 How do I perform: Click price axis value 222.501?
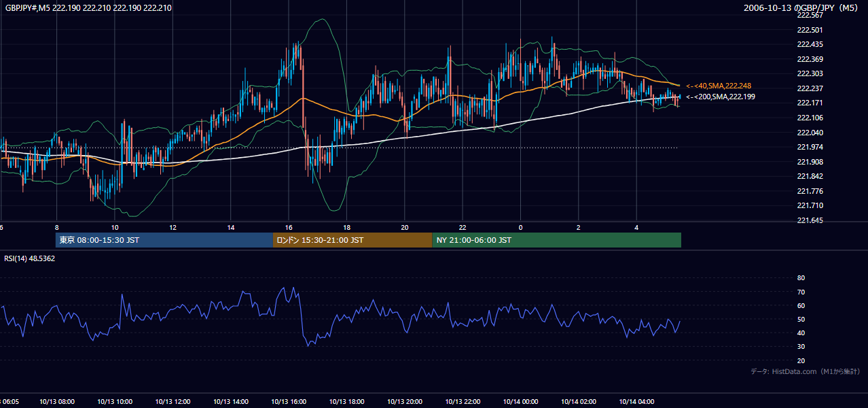coord(810,30)
